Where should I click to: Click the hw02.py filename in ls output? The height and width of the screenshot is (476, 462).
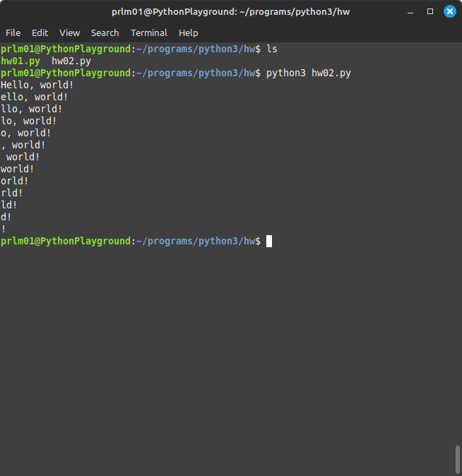coord(71,61)
